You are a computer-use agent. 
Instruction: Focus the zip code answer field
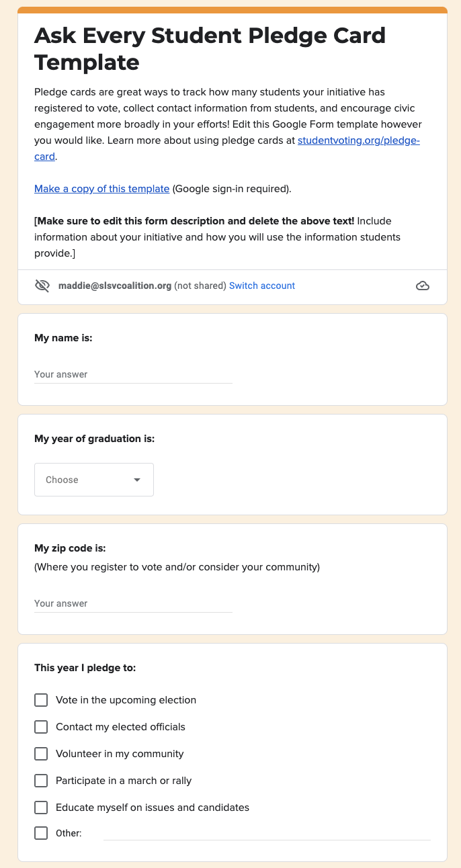(x=133, y=603)
